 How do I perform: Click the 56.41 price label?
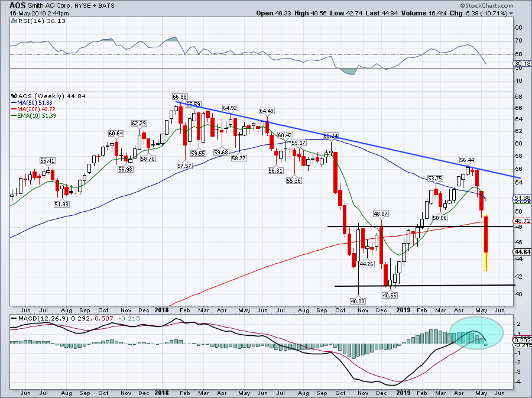pyautogui.click(x=47, y=160)
